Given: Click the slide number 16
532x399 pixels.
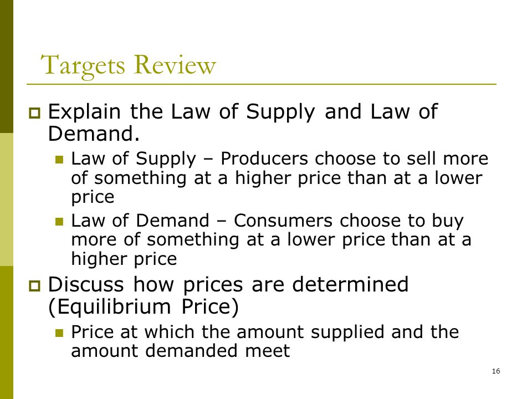Looking at the screenshot, I should [x=495, y=371].
